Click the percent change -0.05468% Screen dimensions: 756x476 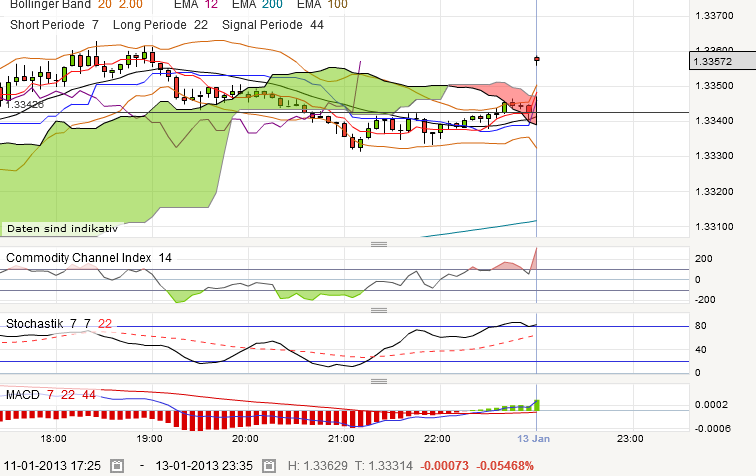coord(505,466)
